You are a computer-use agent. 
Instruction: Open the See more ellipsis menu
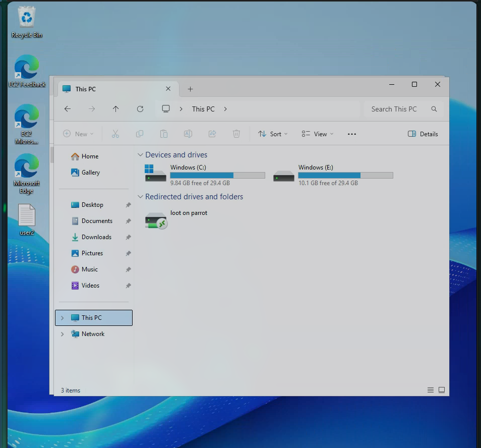click(x=352, y=134)
